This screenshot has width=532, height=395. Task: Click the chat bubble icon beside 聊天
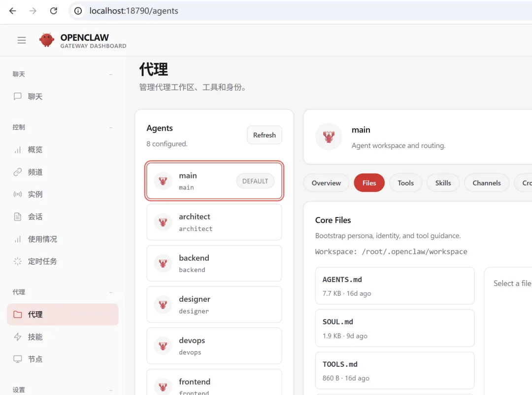(x=18, y=97)
